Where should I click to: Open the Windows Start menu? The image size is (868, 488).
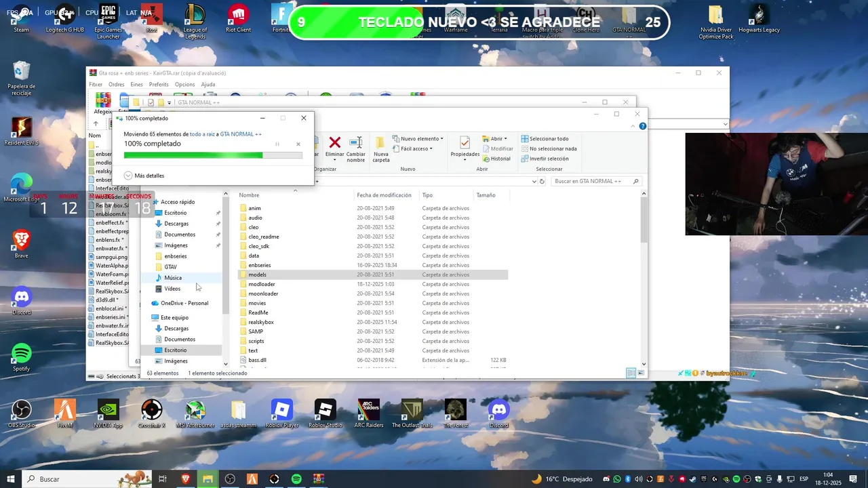11,479
